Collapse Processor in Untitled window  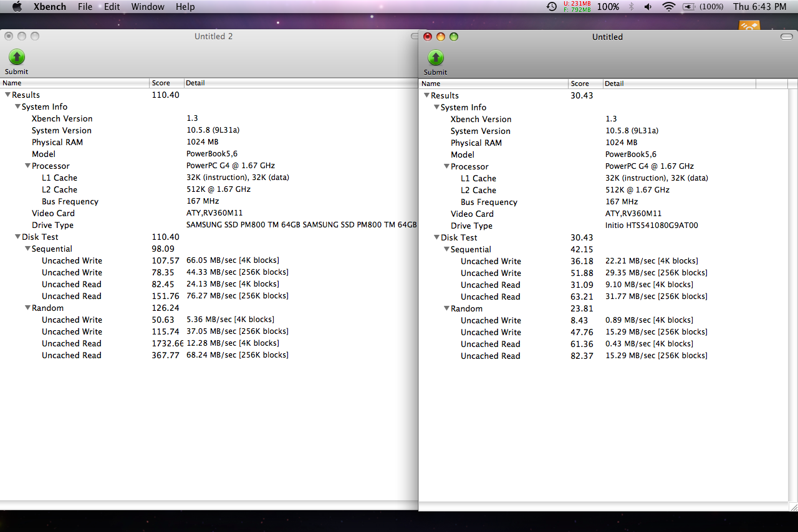[446, 166]
